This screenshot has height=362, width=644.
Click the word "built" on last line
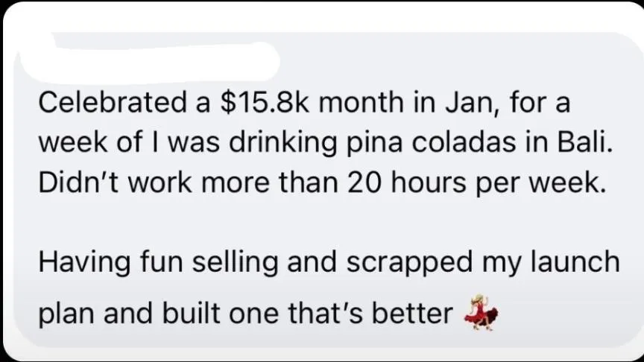[x=191, y=314]
